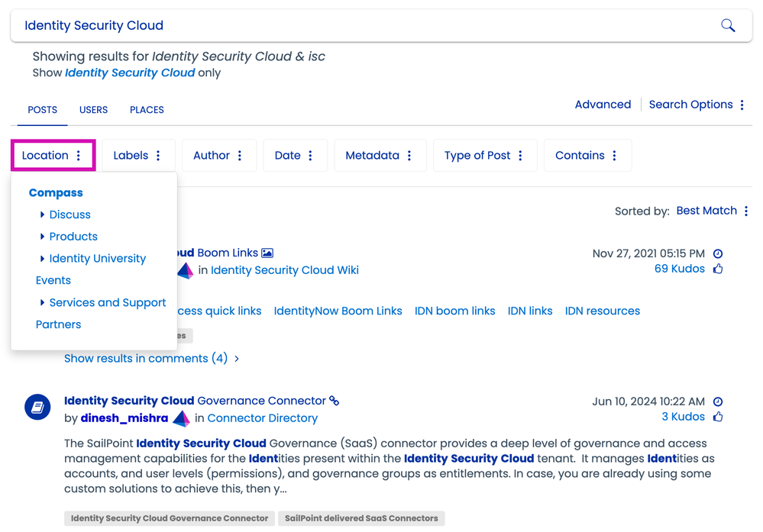763x532 pixels.
Task: Click clock icon beside Jun 10, 2024 date
Action: point(718,401)
